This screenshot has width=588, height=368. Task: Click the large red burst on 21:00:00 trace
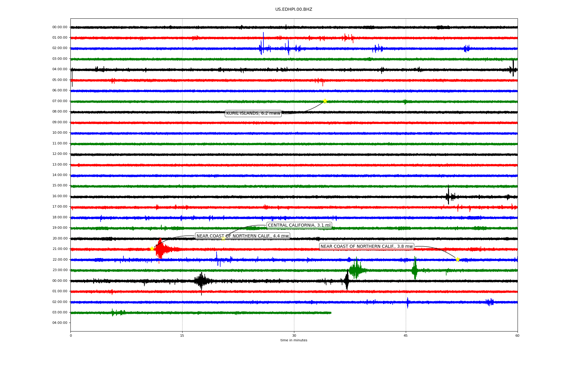click(x=160, y=249)
